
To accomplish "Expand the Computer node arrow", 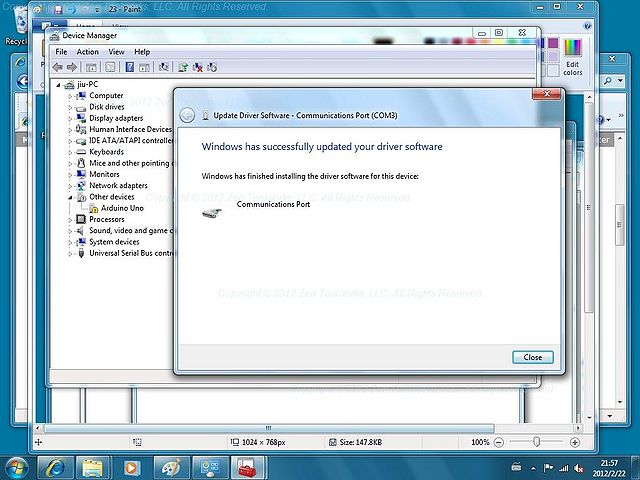I will (x=70, y=96).
